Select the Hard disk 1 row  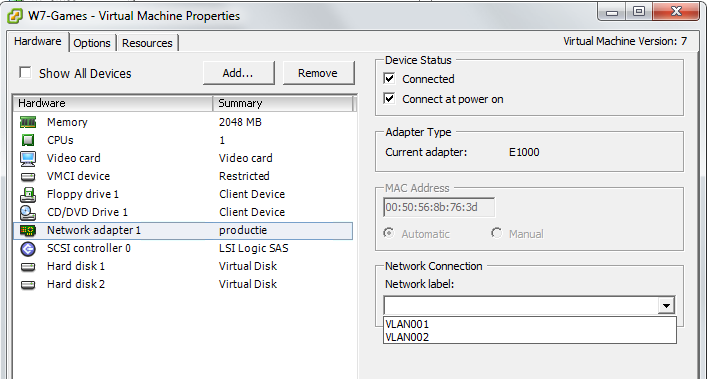coord(183,266)
